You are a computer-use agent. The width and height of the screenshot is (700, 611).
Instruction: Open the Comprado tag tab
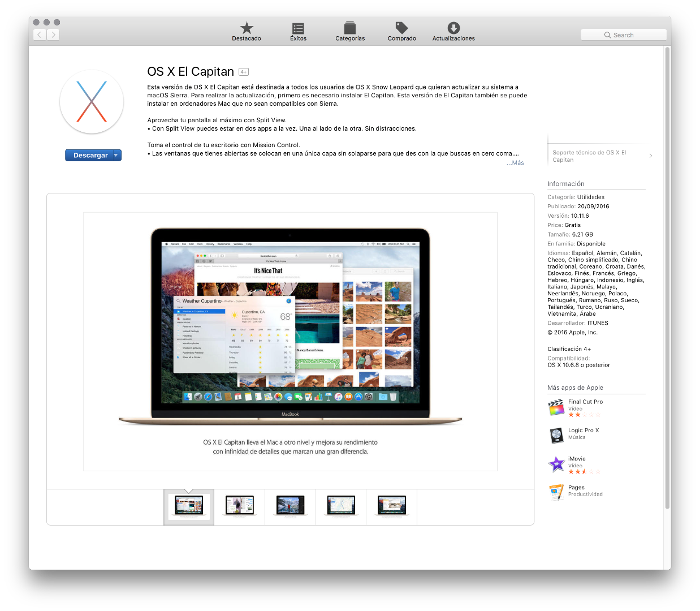(401, 32)
